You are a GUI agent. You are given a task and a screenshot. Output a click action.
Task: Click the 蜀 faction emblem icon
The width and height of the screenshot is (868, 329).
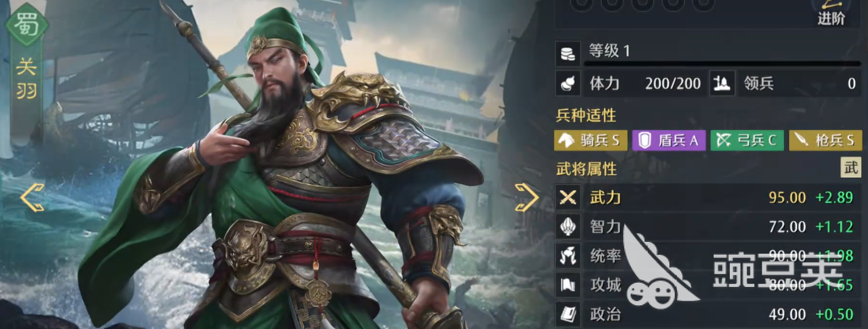coord(26,24)
